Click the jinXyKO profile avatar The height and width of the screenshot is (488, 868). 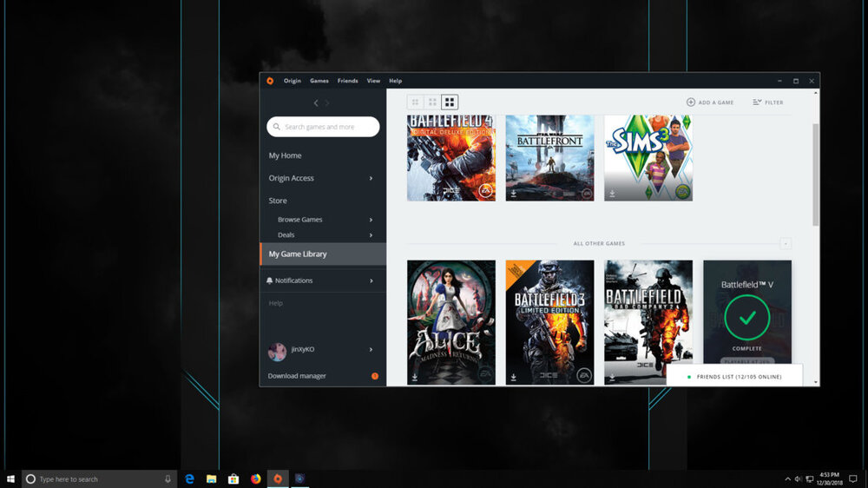[277, 351]
